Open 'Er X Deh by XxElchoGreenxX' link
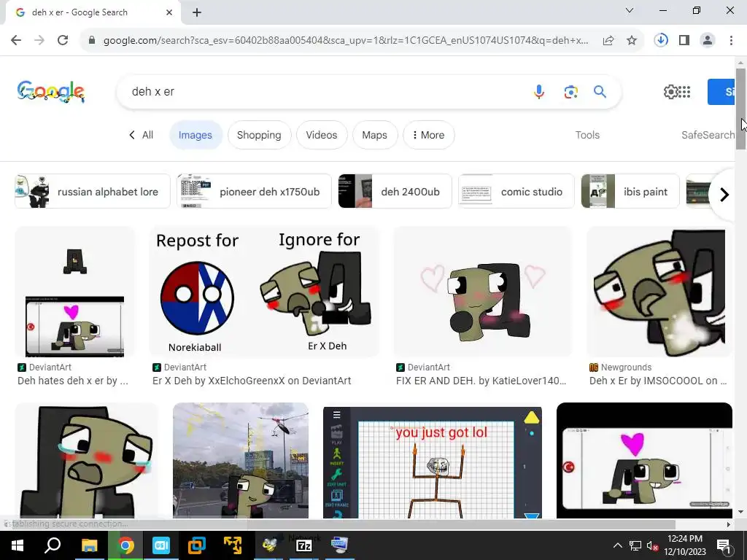This screenshot has width=747, height=560. 252,381
